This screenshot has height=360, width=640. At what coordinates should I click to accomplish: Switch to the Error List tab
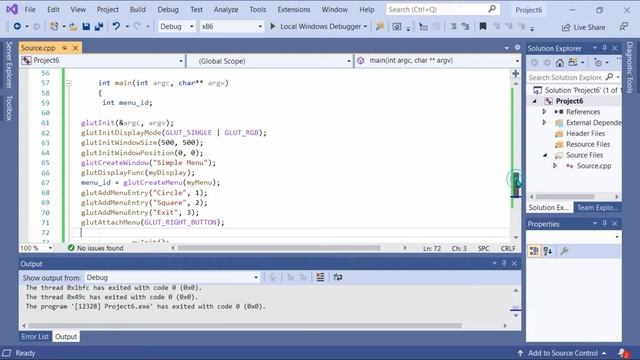tap(35, 337)
